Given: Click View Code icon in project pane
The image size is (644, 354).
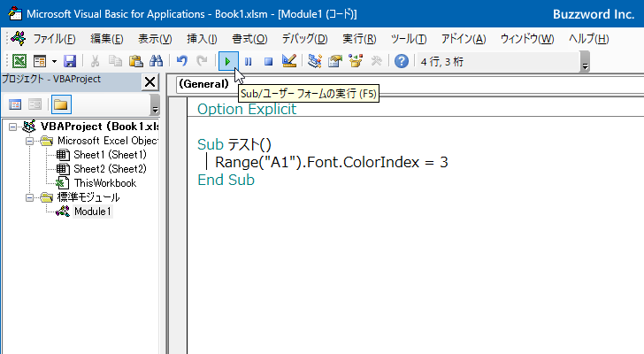Looking at the screenshot, I should [x=15, y=104].
